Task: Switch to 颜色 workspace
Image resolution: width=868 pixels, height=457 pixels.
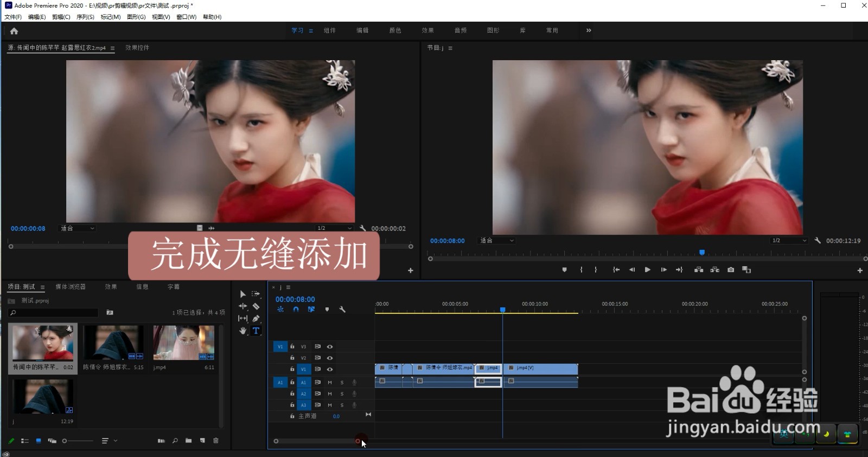Action: 395,30
